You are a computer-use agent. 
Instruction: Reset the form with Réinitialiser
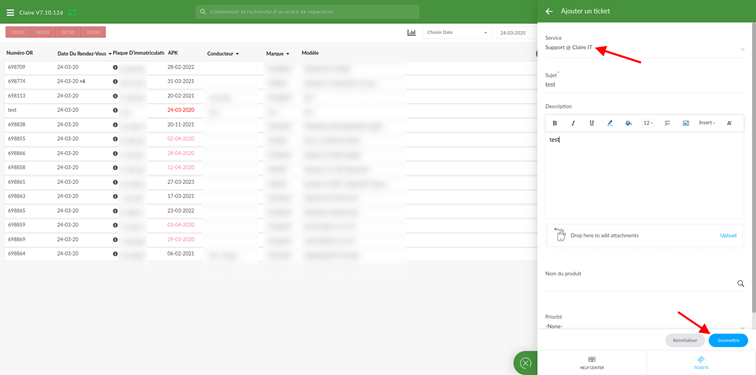tap(685, 340)
